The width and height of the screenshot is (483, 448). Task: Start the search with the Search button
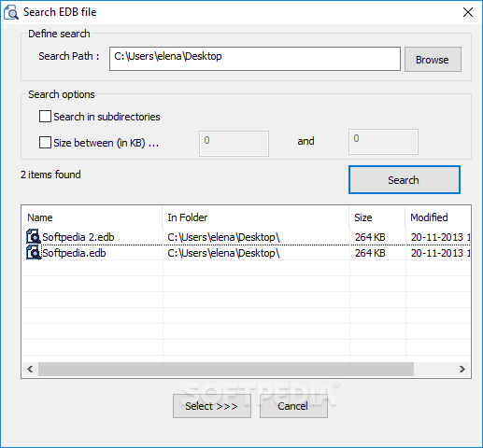[404, 180]
